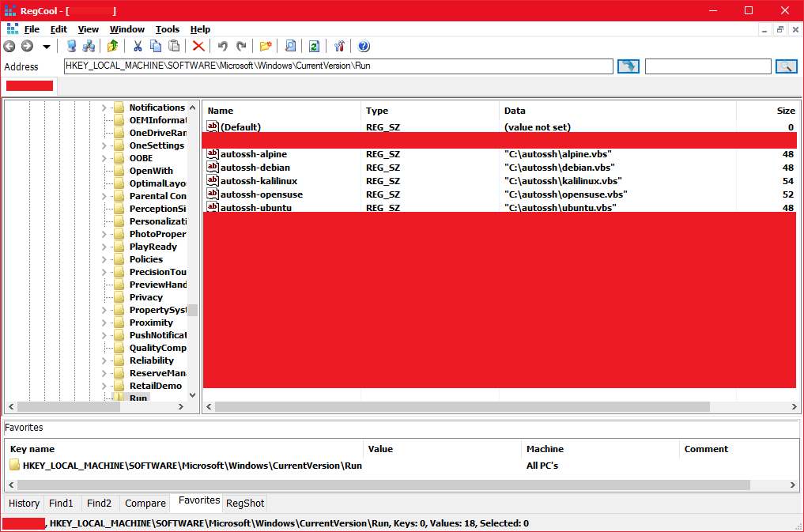Select the Favorites tab
The image size is (804, 532).
pyautogui.click(x=199, y=500)
